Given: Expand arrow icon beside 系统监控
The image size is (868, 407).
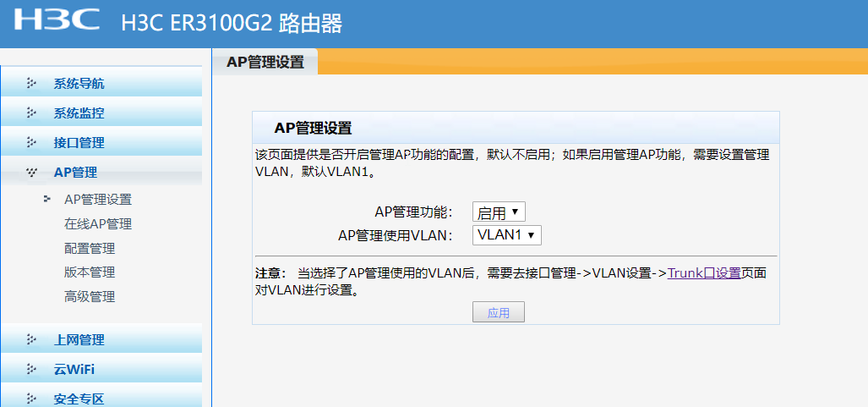Looking at the screenshot, I should pyautogui.click(x=31, y=113).
